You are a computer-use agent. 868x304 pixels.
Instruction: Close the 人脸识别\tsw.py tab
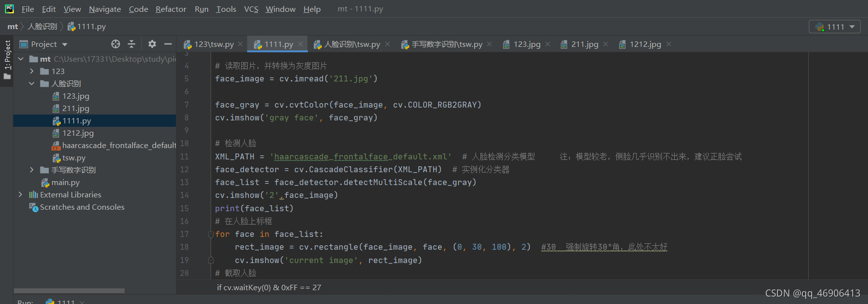point(388,44)
